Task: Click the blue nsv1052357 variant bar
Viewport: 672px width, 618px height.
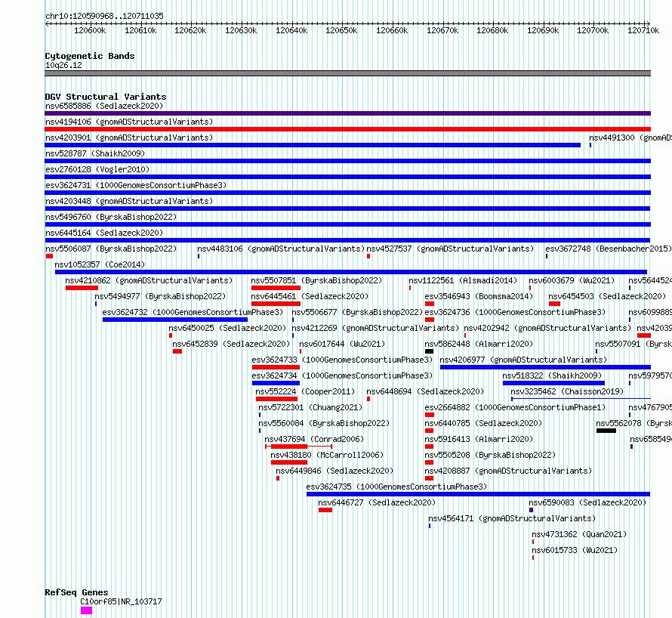Action: pyautogui.click(x=351, y=272)
